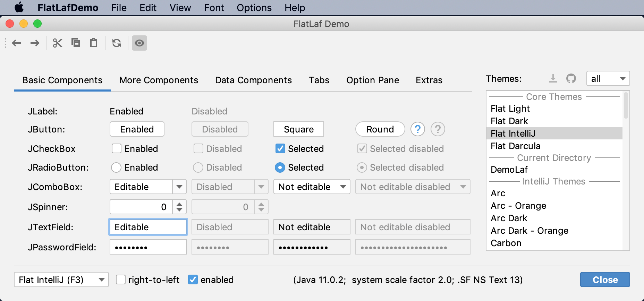Open the Not editable combo box

point(312,187)
